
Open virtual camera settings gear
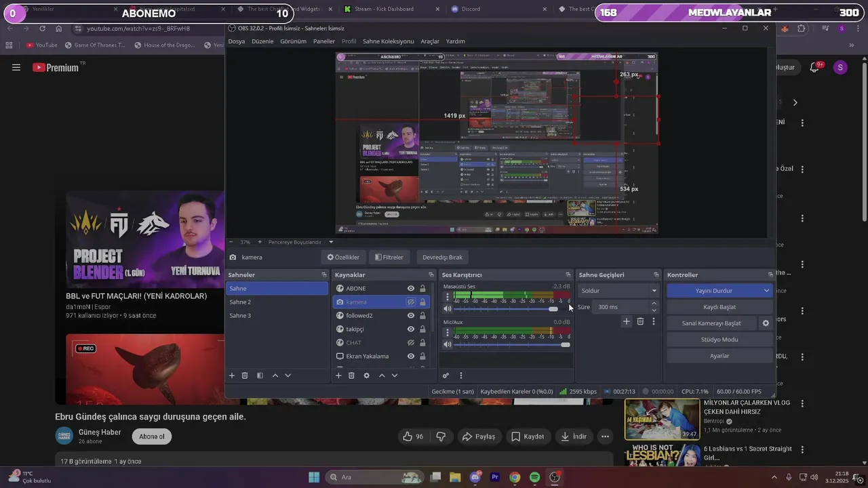pyautogui.click(x=766, y=323)
